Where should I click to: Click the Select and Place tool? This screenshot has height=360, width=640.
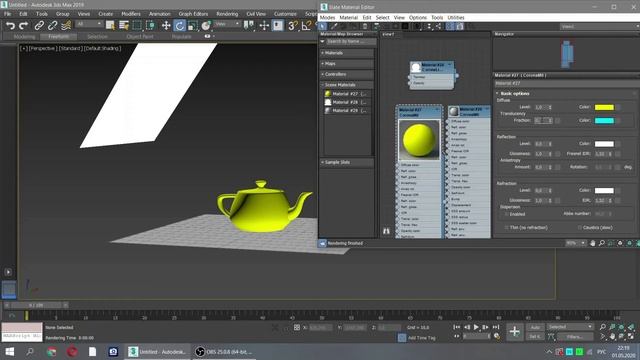[206, 26]
